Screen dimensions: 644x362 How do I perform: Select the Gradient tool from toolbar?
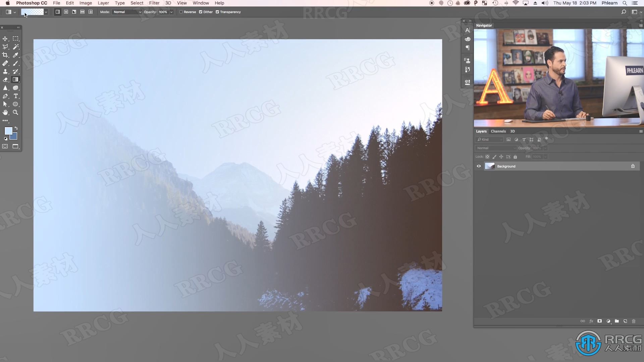pos(15,79)
